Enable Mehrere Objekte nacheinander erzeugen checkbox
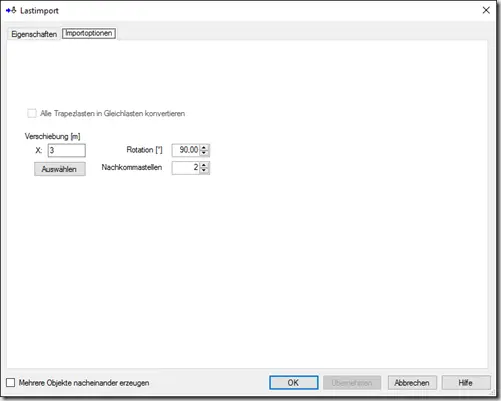 pyautogui.click(x=11, y=382)
